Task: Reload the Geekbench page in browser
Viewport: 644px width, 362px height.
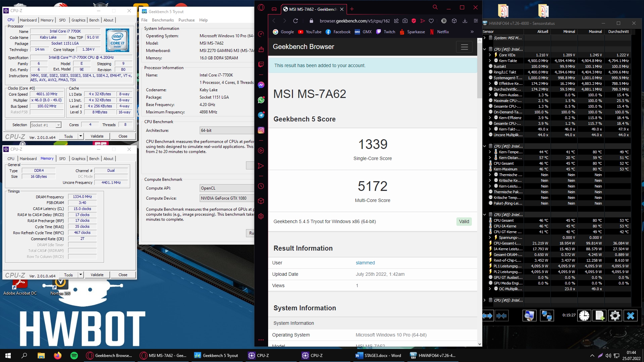Action: pos(295,21)
